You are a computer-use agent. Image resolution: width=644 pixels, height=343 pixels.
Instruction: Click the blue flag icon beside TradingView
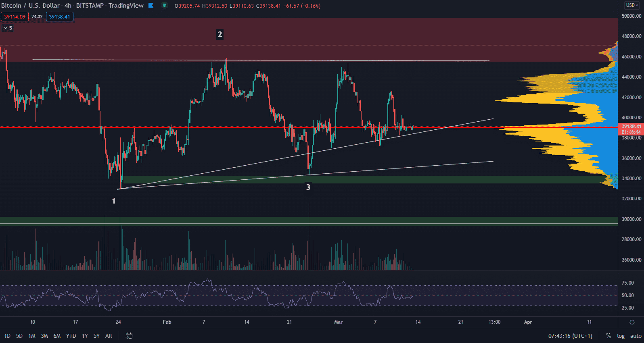pyautogui.click(x=151, y=6)
